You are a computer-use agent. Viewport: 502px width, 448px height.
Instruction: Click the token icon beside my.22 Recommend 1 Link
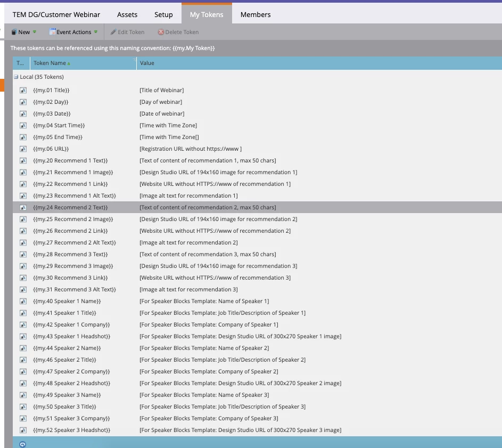[23, 184]
